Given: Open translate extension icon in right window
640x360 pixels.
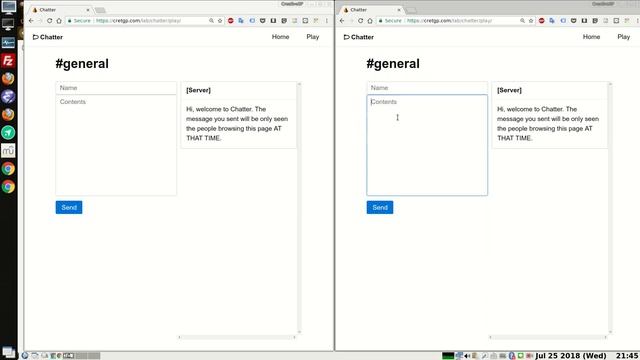Looking at the screenshot, I should click(552, 20).
